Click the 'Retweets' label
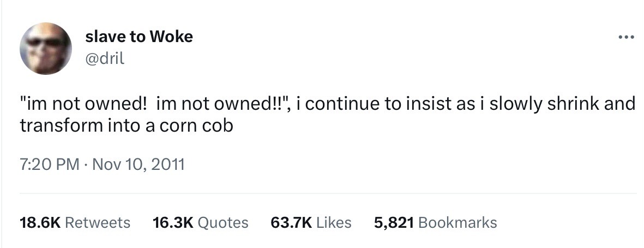This screenshot has height=248, width=644. (98, 222)
